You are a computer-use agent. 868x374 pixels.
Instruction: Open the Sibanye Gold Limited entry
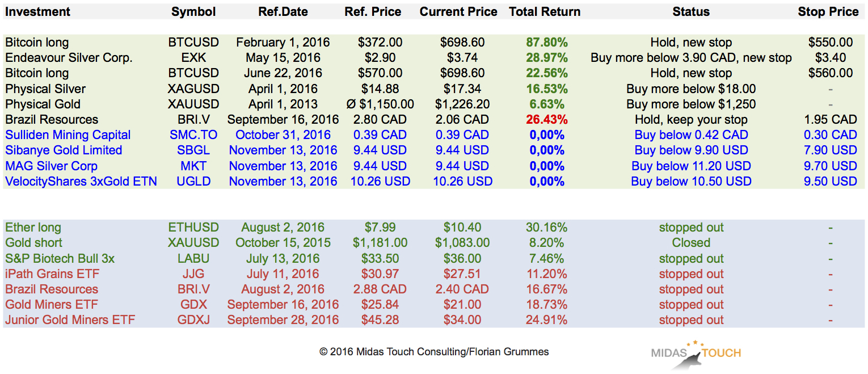pyautogui.click(x=64, y=150)
